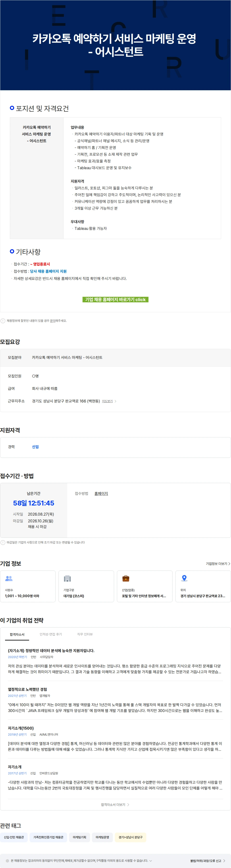Open 기업 채용 홈페이지 바로가기 click button
Image resolution: width=231 pixels, height=868 pixels.
115,299
